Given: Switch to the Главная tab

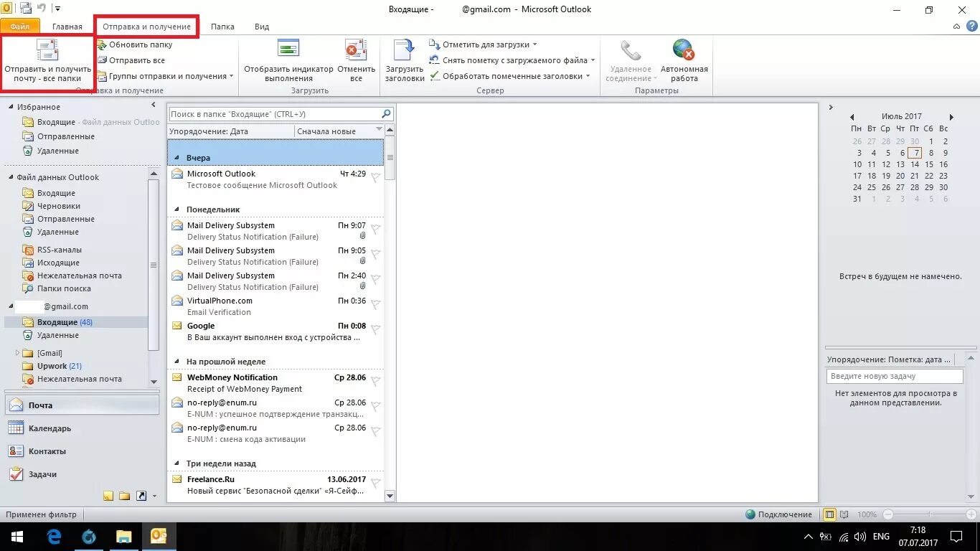Looking at the screenshot, I should click(67, 27).
